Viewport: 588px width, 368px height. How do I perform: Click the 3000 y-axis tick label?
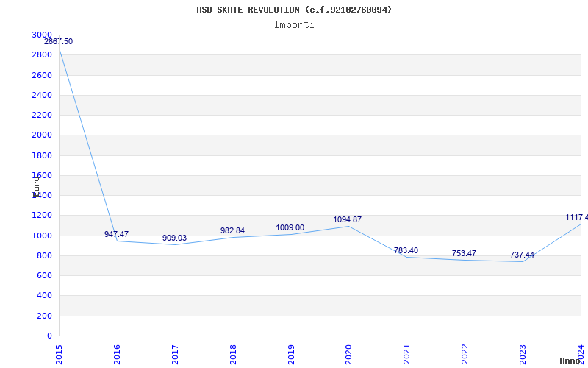(x=42, y=35)
